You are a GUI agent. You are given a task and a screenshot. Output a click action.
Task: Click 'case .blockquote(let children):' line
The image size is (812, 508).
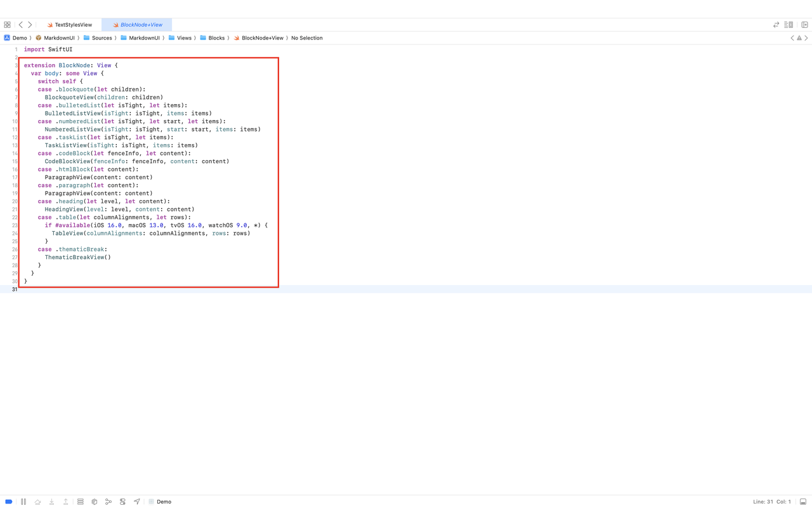click(92, 90)
